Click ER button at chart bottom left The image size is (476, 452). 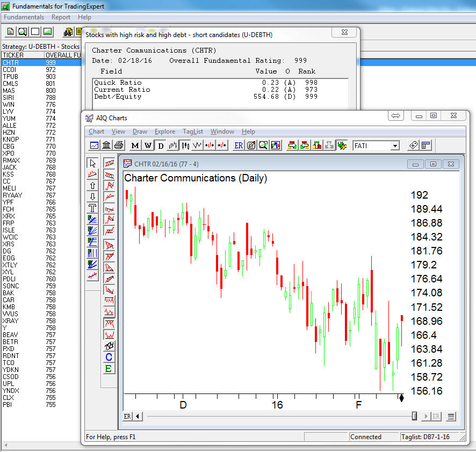click(127, 416)
